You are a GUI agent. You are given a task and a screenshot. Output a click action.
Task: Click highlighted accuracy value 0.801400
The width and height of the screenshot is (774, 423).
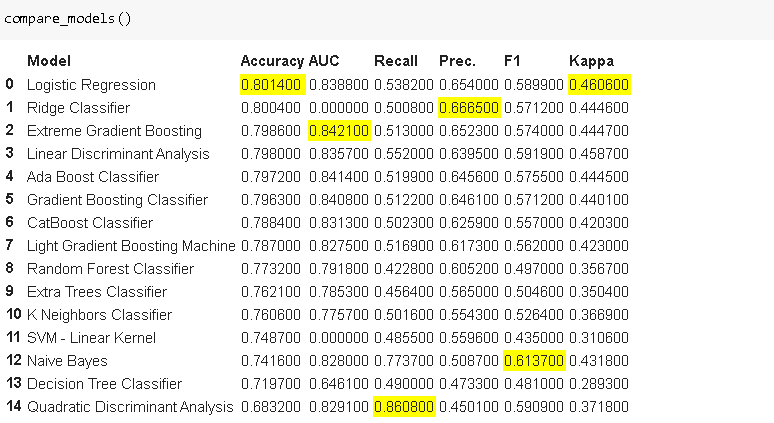(271, 85)
